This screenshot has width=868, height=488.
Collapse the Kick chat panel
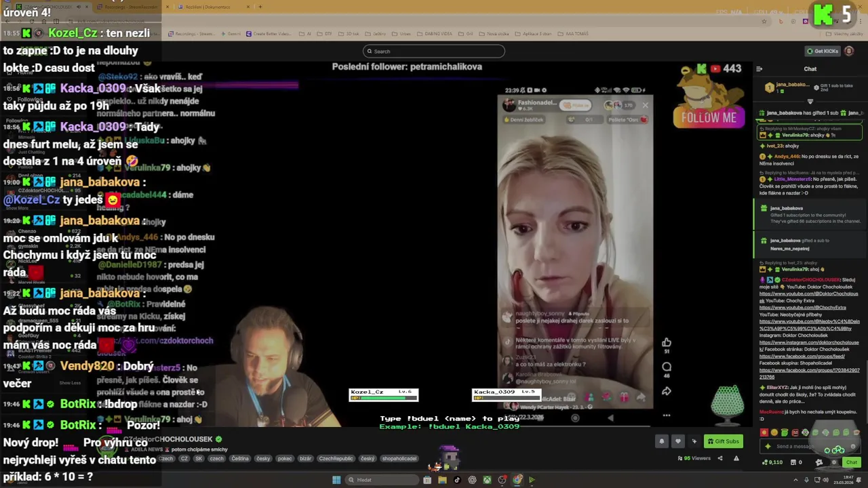coord(759,68)
